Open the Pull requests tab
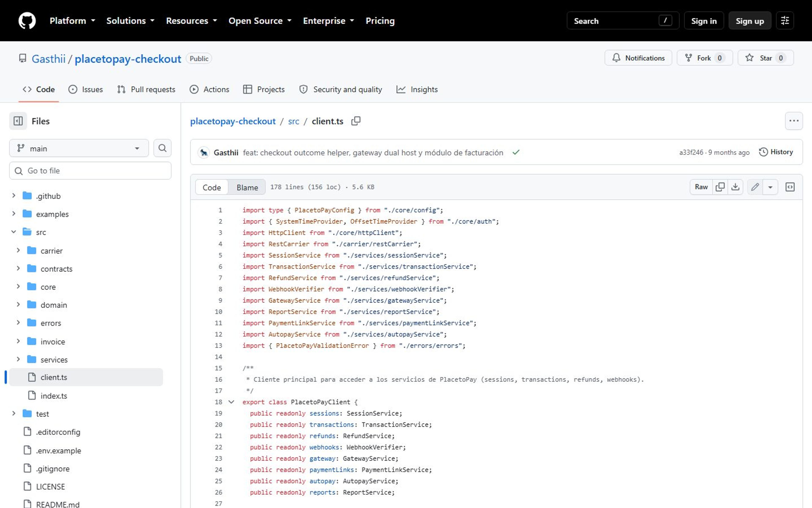 coord(146,89)
